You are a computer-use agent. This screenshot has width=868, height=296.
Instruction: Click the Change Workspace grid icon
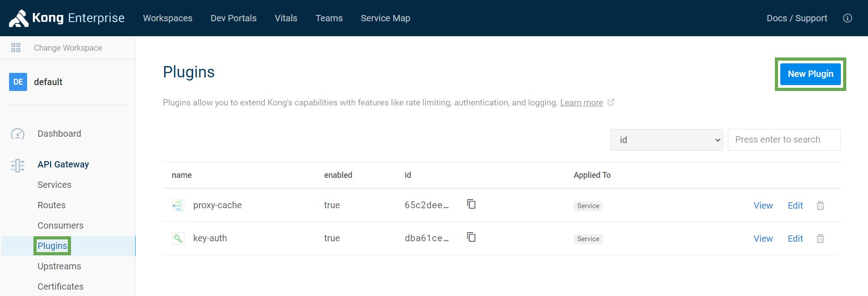[16, 48]
